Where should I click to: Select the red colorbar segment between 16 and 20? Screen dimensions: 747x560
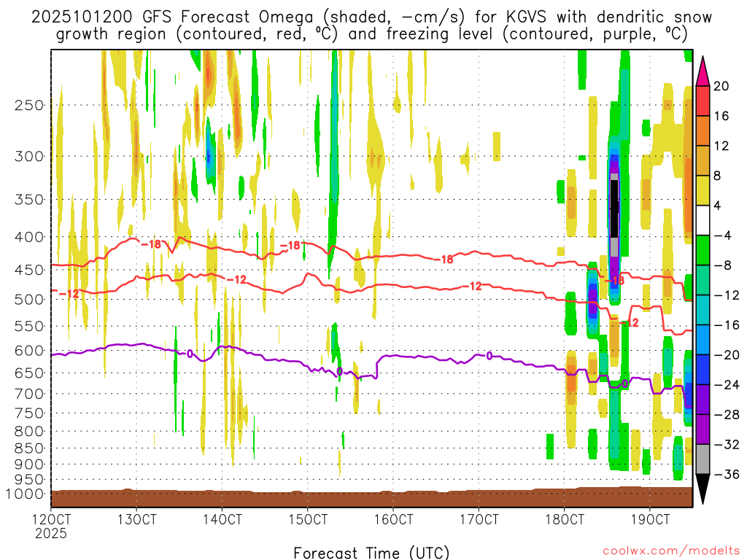click(703, 101)
